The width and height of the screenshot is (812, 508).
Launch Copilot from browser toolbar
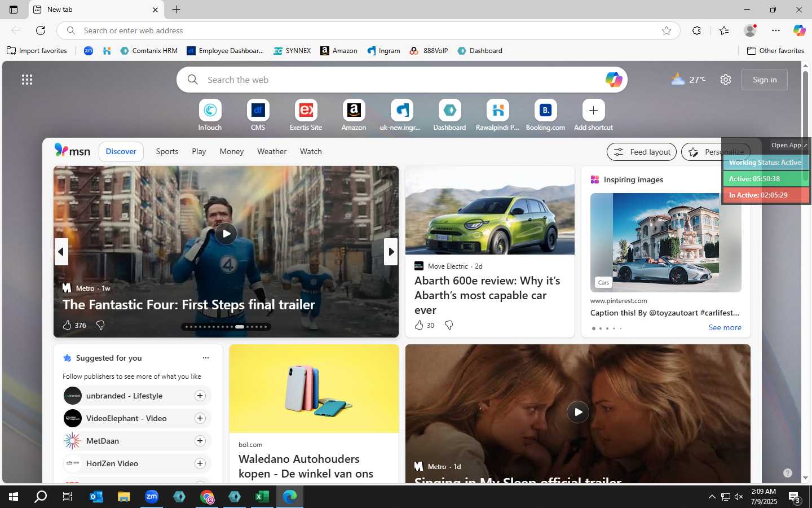coord(799,30)
